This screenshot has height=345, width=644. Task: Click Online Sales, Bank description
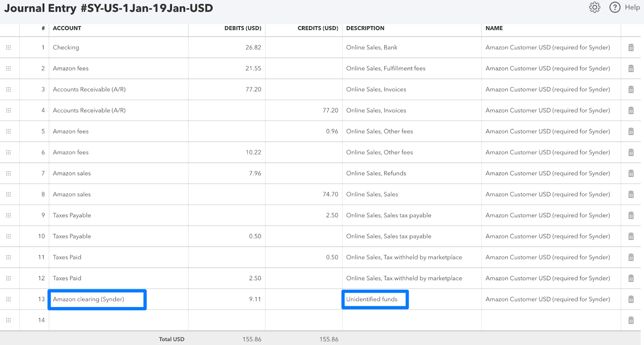(372, 47)
